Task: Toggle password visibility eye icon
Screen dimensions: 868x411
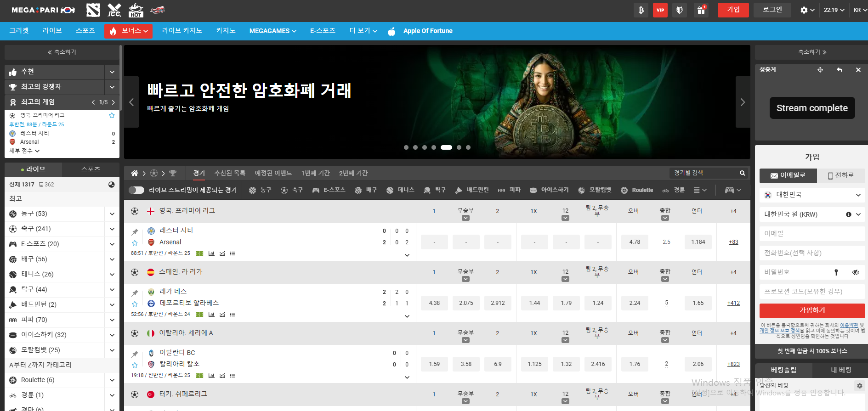Action: pos(856,272)
